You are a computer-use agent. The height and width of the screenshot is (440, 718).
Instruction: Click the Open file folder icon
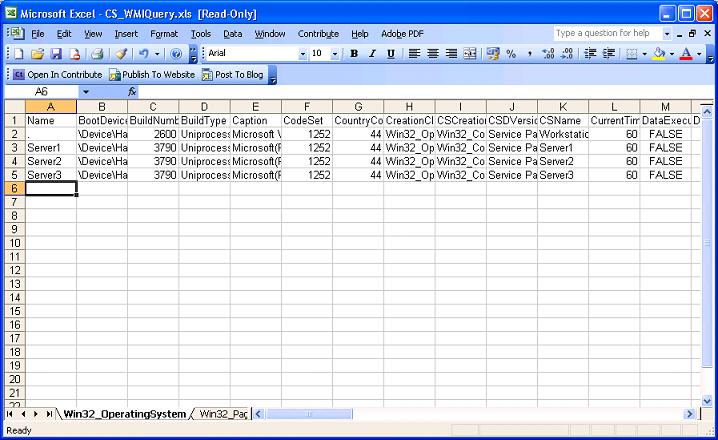(37, 54)
